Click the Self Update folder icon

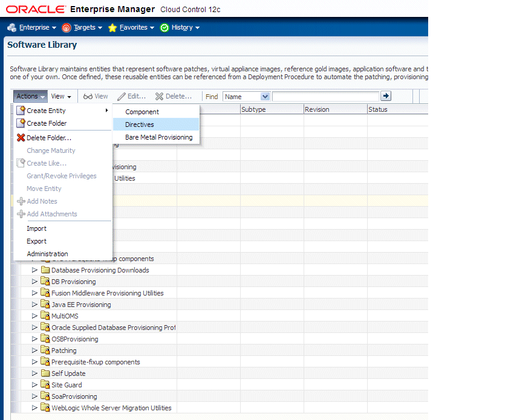tap(45, 373)
